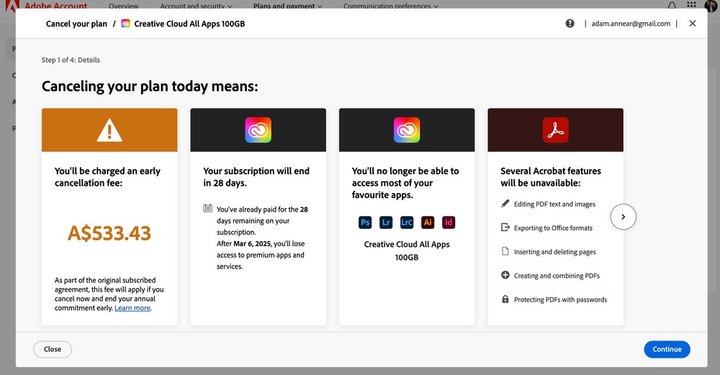
Task: Click the Illustrator app icon
Action: tap(428, 223)
